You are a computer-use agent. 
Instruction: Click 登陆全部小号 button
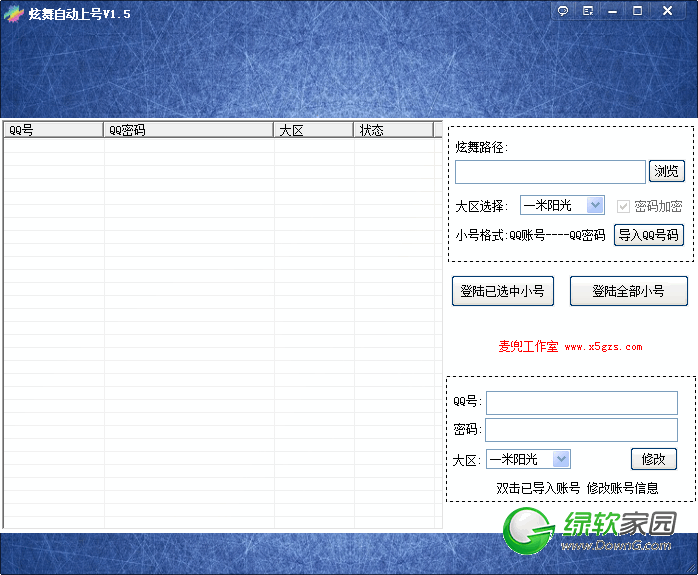[629, 291]
